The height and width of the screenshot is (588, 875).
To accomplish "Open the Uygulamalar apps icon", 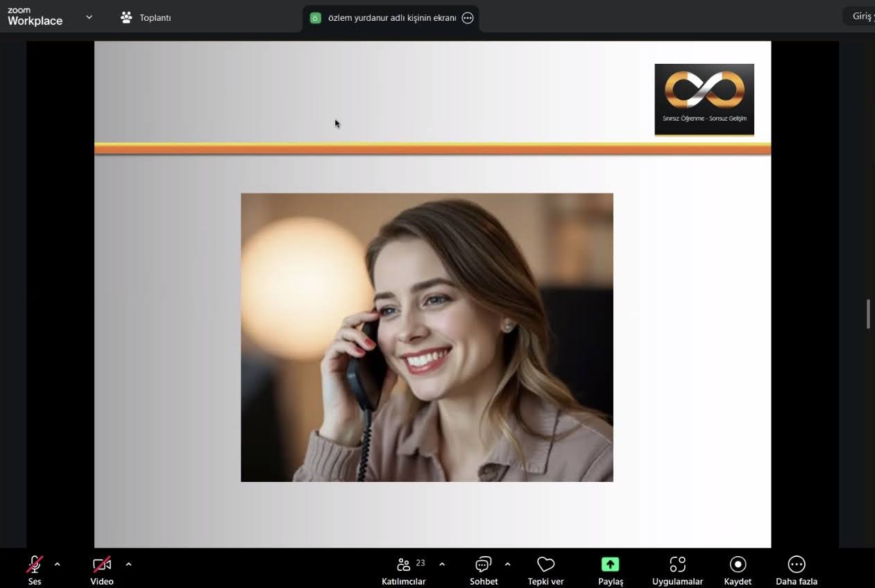I will [x=677, y=564].
